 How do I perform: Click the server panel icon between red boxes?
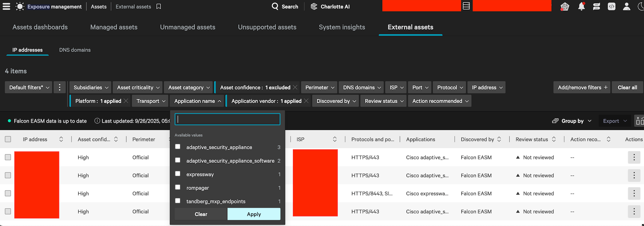point(466,6)
